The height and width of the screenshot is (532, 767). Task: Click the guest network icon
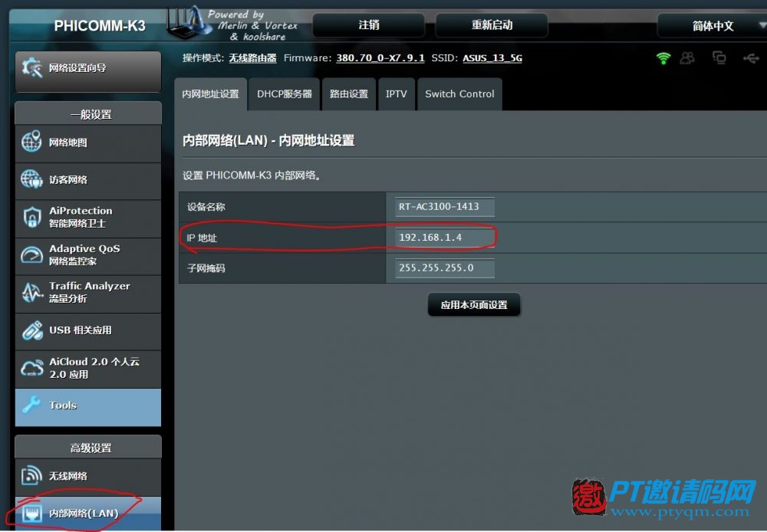[x=31, y=179]
